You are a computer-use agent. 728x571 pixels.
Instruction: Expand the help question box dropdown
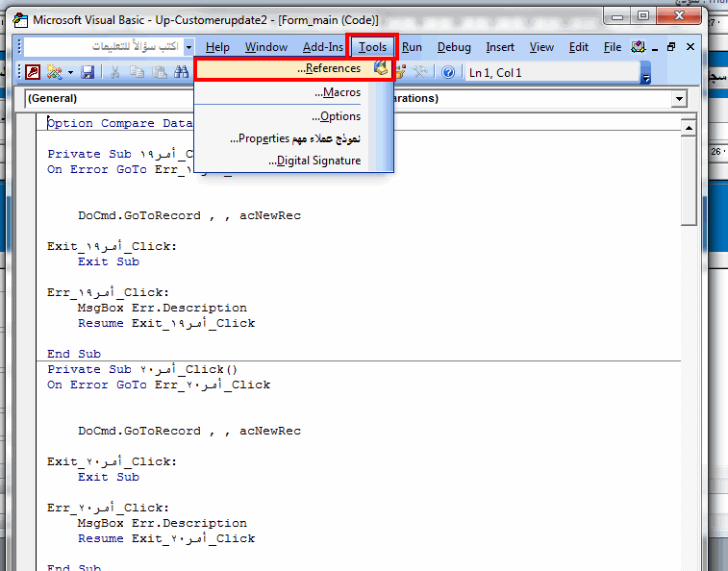click(188, 47)
